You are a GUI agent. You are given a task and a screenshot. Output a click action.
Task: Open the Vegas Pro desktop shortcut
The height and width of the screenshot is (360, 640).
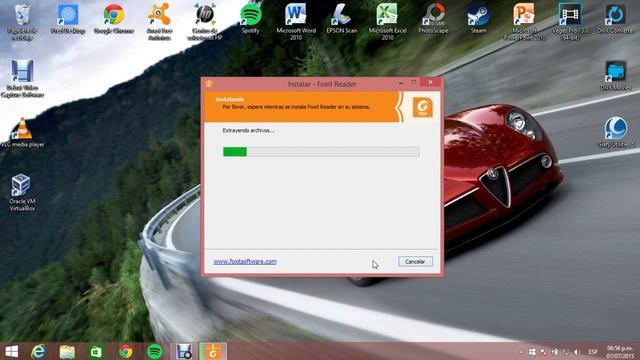click(x=570, y=21)
